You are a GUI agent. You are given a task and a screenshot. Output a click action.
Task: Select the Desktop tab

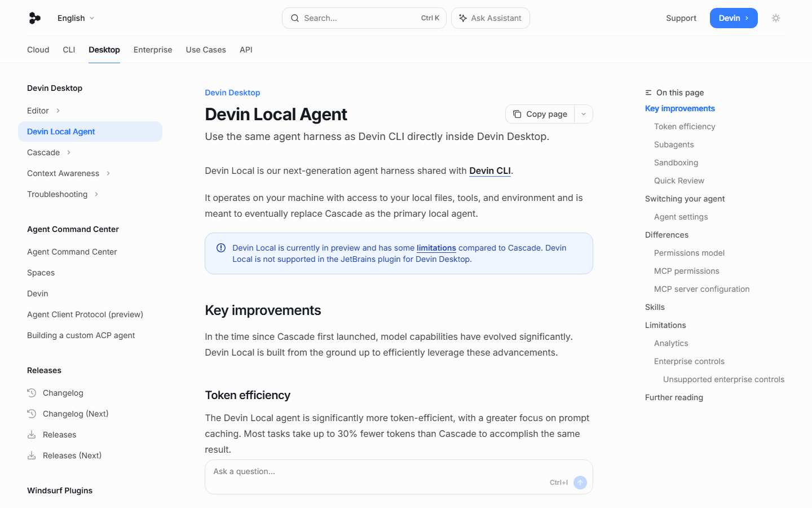(104, 50)
